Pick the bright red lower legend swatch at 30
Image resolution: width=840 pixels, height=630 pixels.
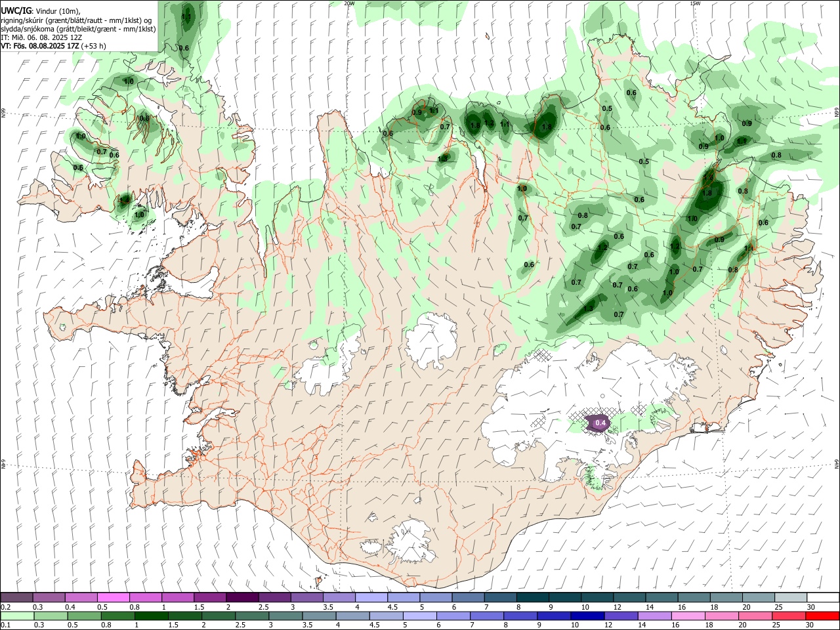click(x=822, y=616)
